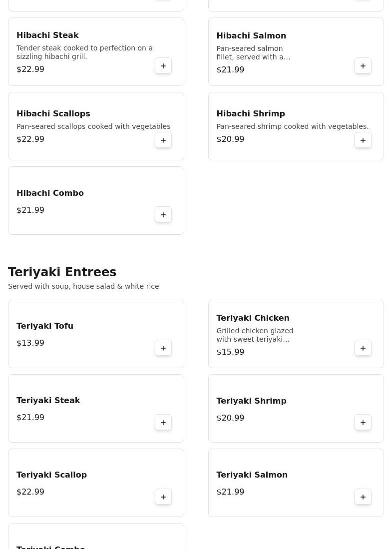Screen dimensions: 392x549
Task: View the Hibachi Scallops description text
Action: pos(93,126)
